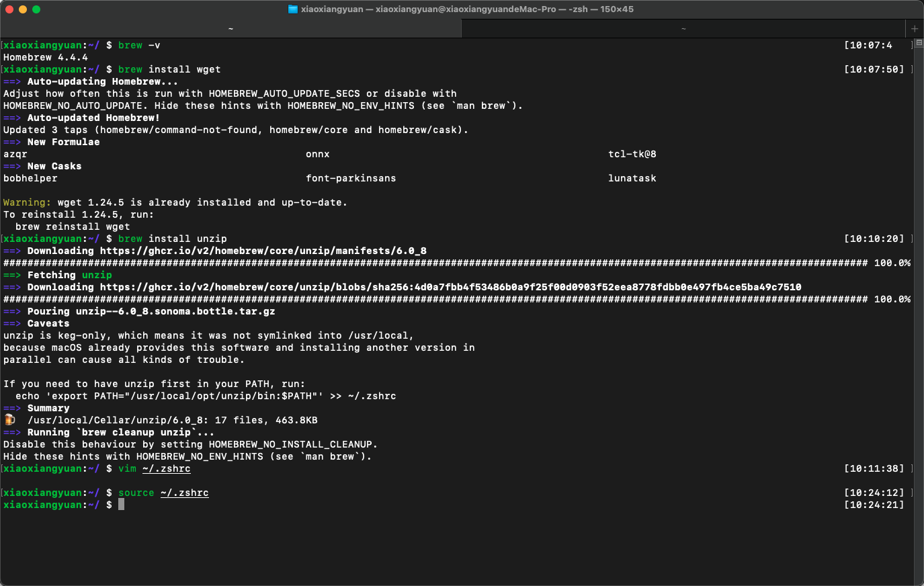Click the 'brew install wget' command
The height and width of the screenshot is (586, 924).
[x=169, y=69]
